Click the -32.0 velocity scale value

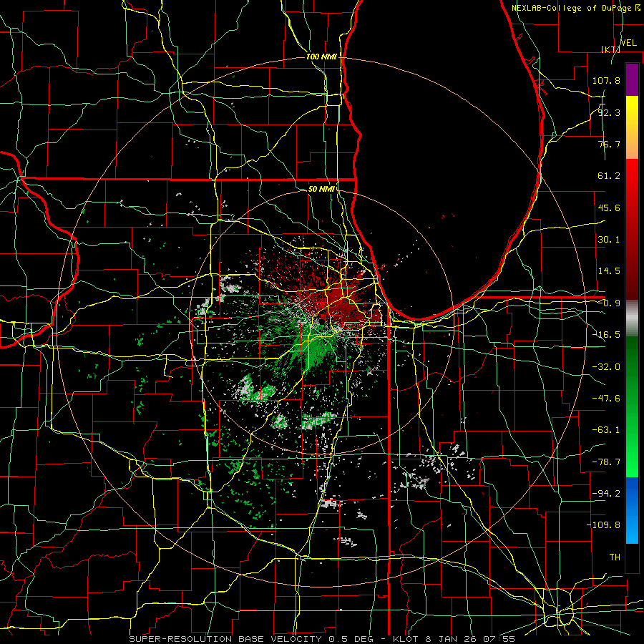point(606,367)
